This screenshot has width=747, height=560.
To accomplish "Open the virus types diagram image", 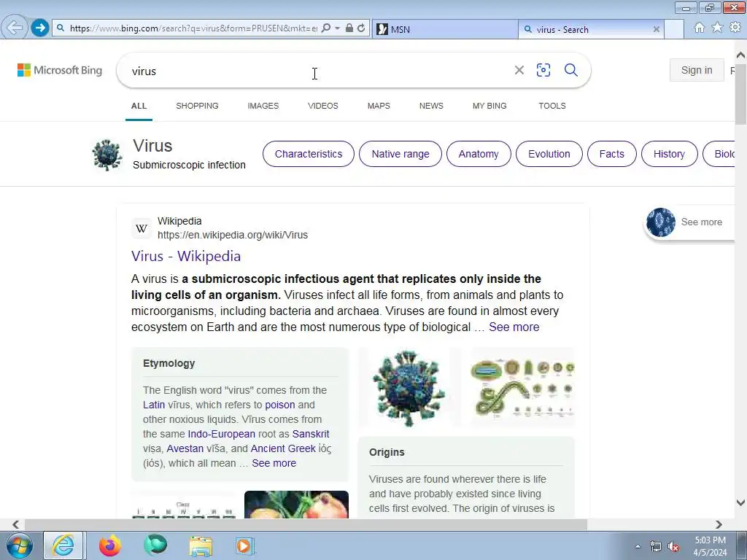I will click(522, 387).
